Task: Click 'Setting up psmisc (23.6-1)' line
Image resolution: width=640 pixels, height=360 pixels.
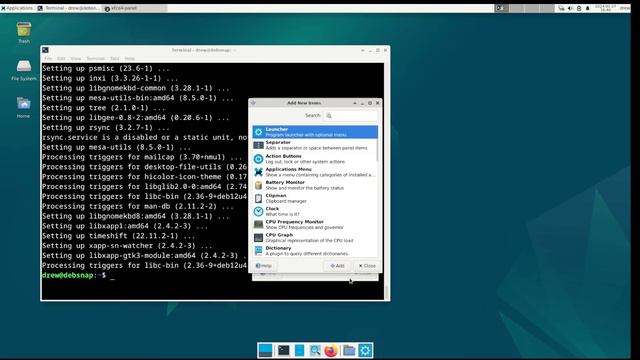Action: tap(106, 68)
